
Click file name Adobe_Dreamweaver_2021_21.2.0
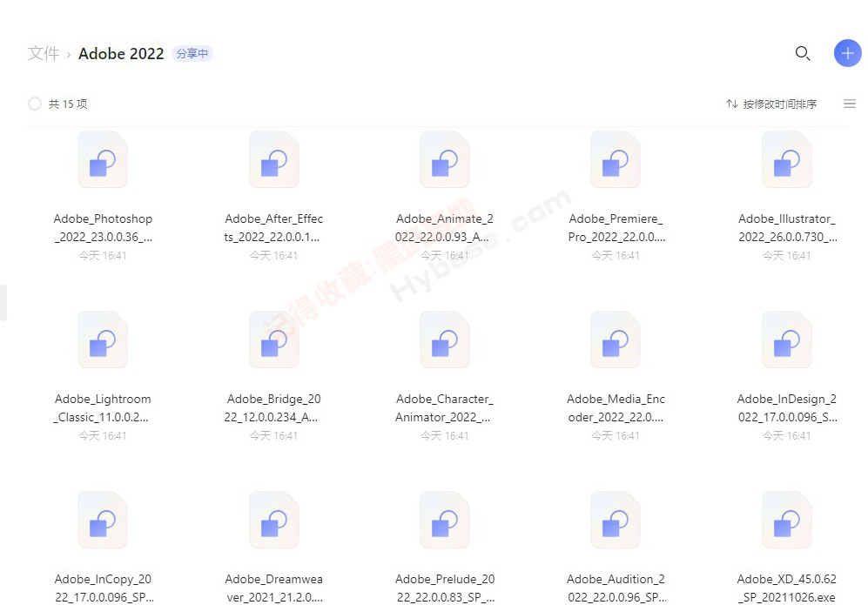(273, 588)
